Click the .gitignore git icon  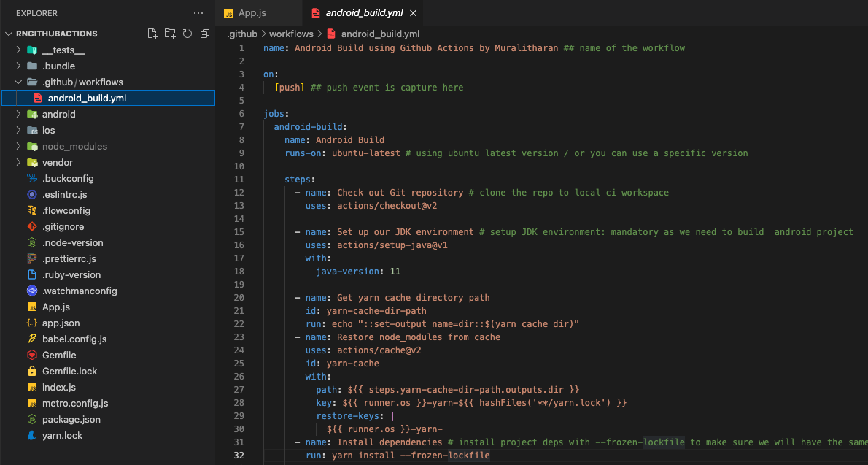[32, 227]
